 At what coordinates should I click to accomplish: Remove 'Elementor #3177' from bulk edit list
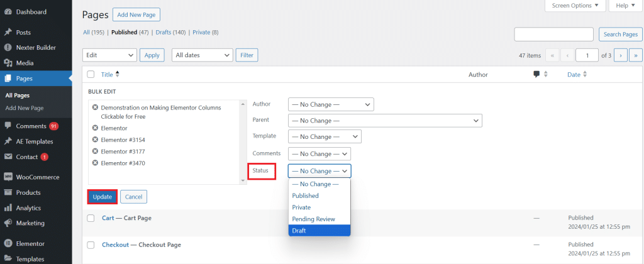[96, 151]
